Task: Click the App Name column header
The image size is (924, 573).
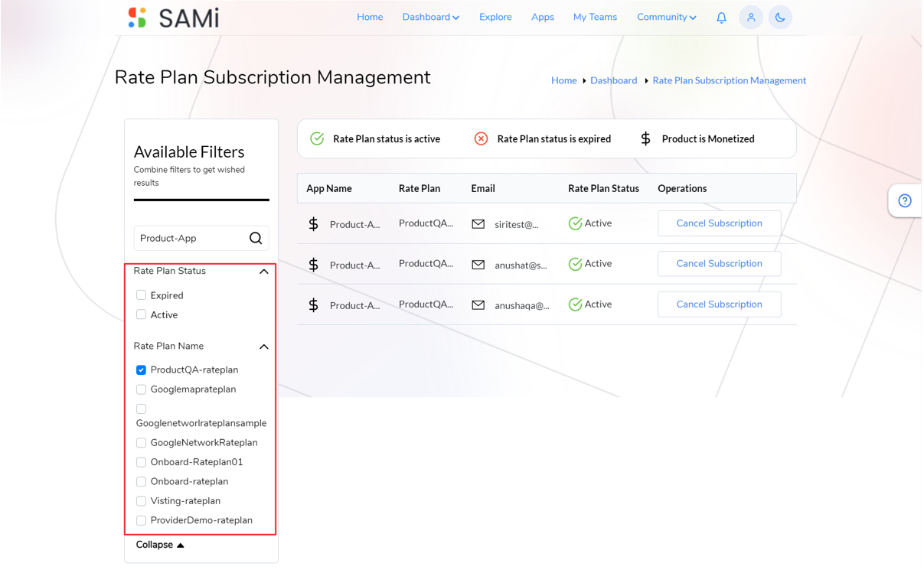Action: 329,188
